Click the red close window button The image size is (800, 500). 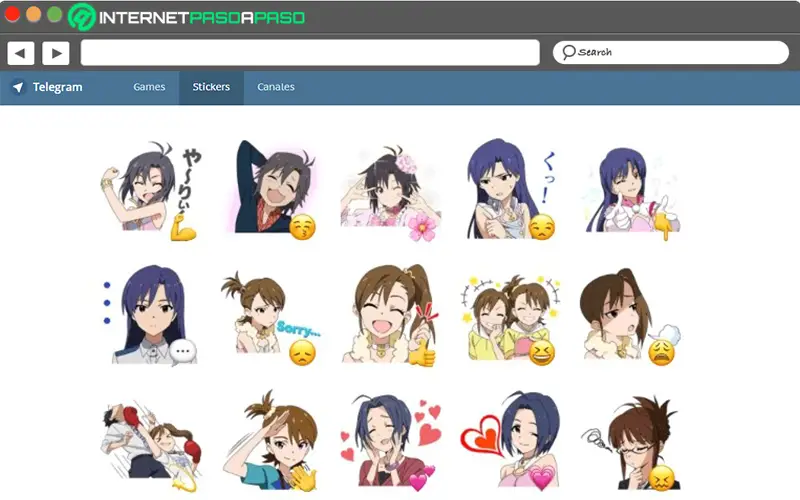(12, 14)
